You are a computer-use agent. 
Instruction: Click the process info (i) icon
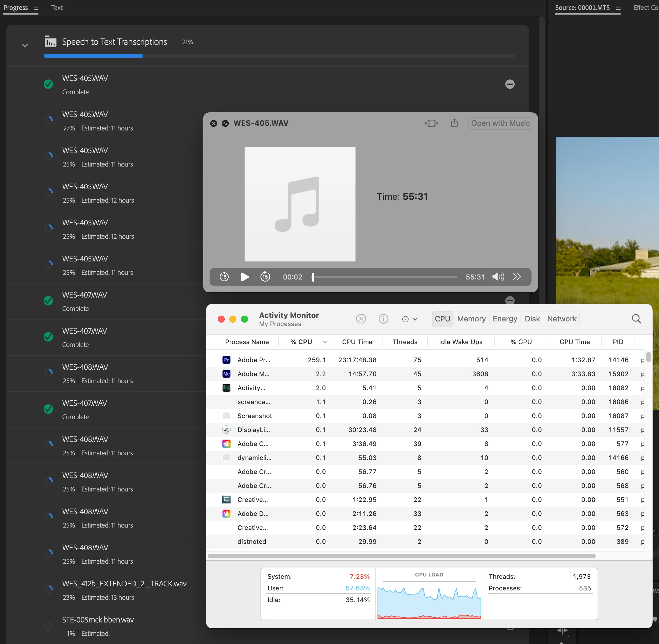(x=383, y=319)
